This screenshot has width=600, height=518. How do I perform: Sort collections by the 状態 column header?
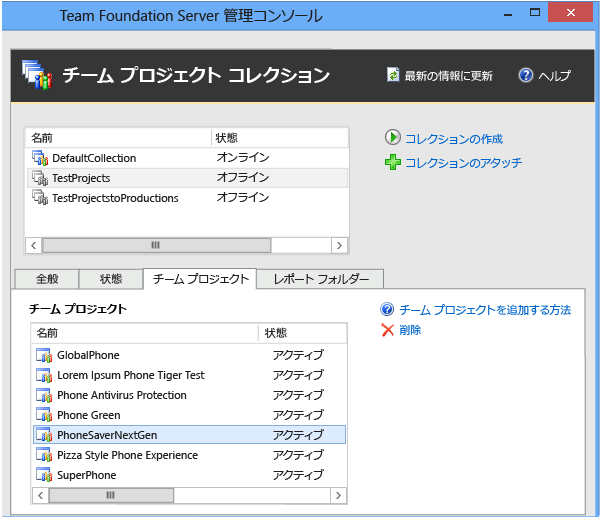coord(280,138)
